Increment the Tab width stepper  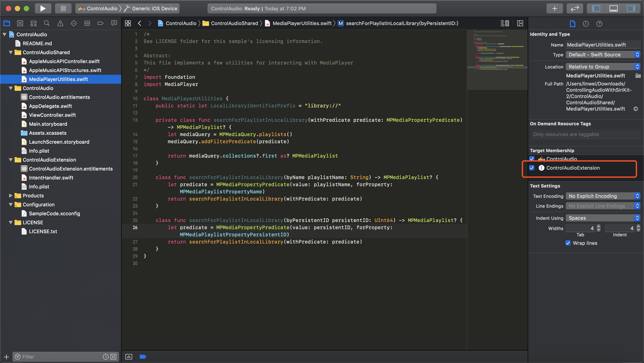(599, 227)
